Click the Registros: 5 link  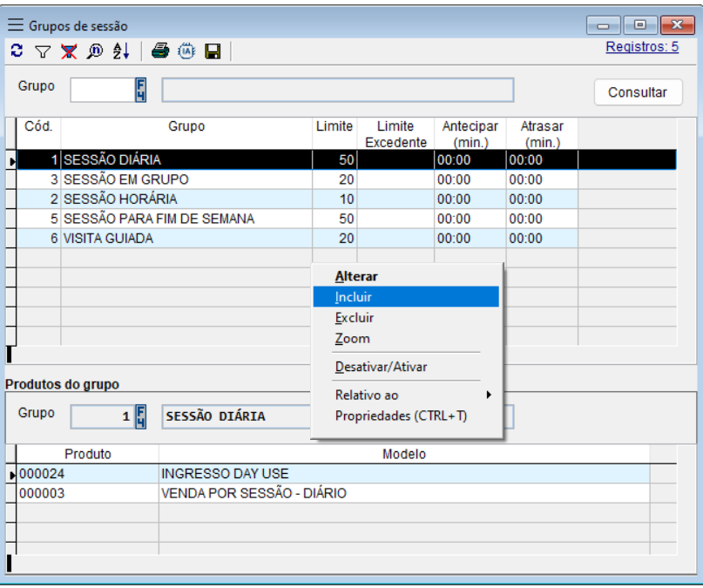pos(641,47)
